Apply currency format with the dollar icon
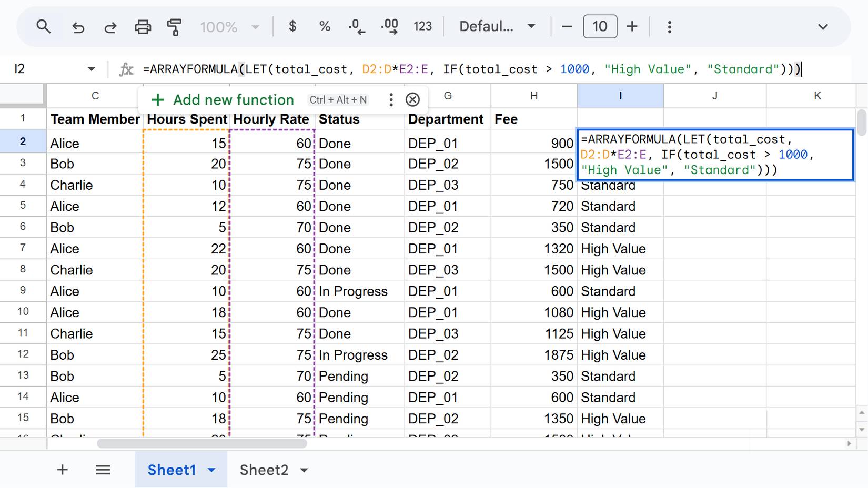 point(292,26)
